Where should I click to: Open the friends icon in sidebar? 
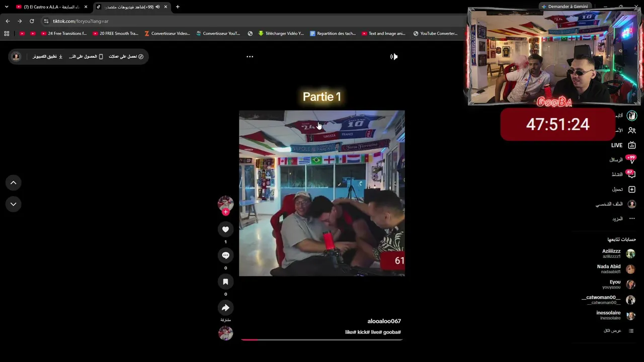pyautogui.click(x=632, y=130)
